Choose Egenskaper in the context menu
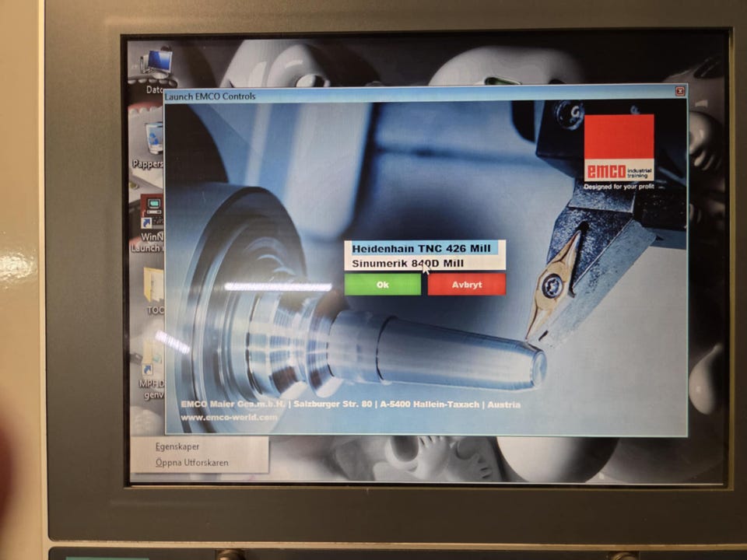 pyautogui.click(x=177, y=446)
